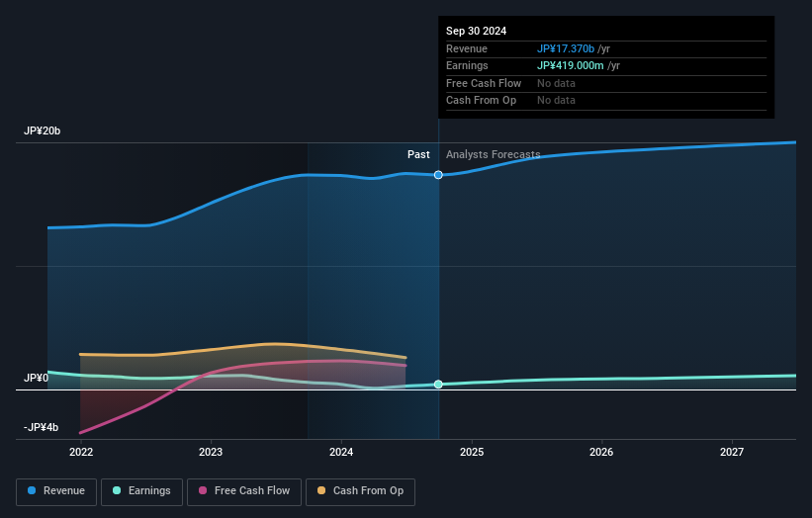This screenshot has width=812, height=518.
Task: Click the JP¥419.000m earnings value
Action: tap(570, 65)
